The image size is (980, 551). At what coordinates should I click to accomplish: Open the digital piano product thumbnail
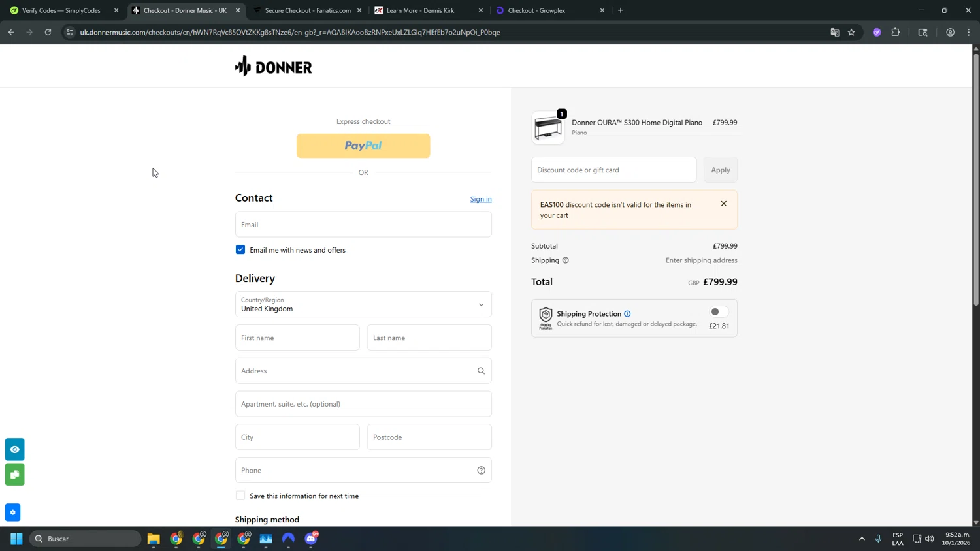coord(547,127)
